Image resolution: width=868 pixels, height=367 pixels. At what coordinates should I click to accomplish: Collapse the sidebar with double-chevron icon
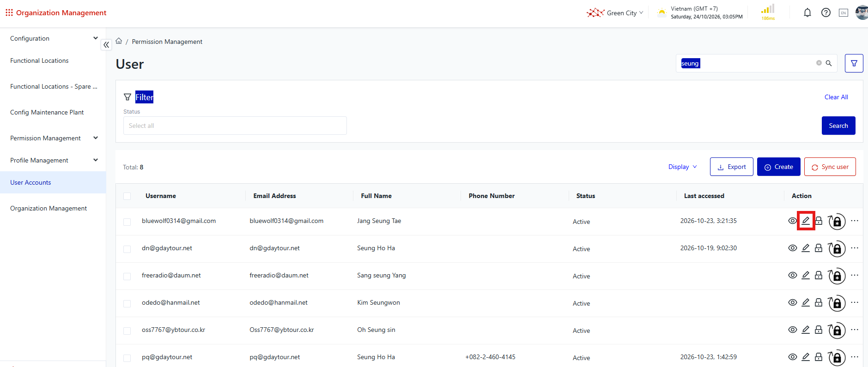[106, 45]
